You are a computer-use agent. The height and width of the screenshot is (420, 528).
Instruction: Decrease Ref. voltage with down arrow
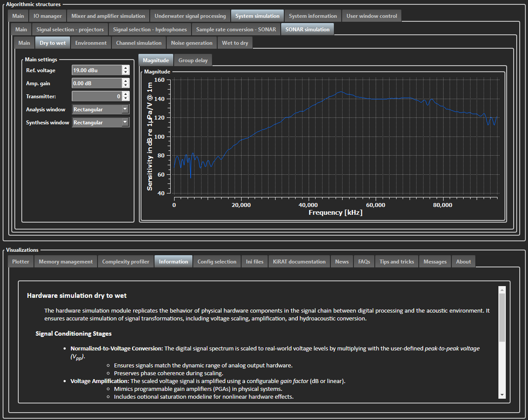tap(126, 73)
